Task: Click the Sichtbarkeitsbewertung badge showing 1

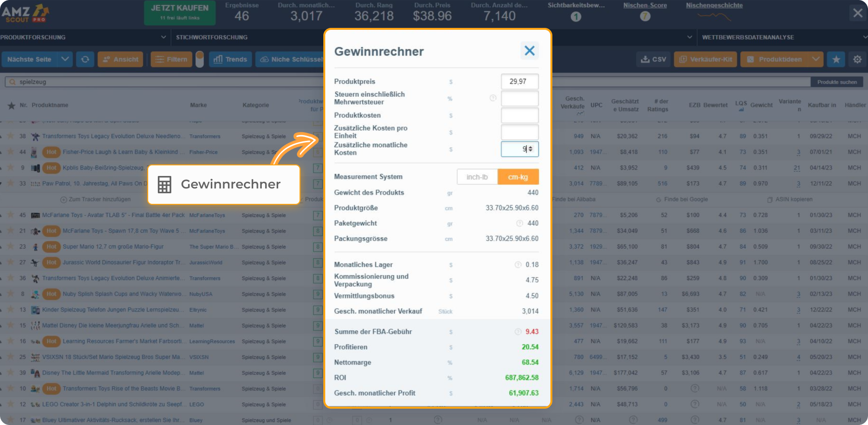Action: (576, 16)
